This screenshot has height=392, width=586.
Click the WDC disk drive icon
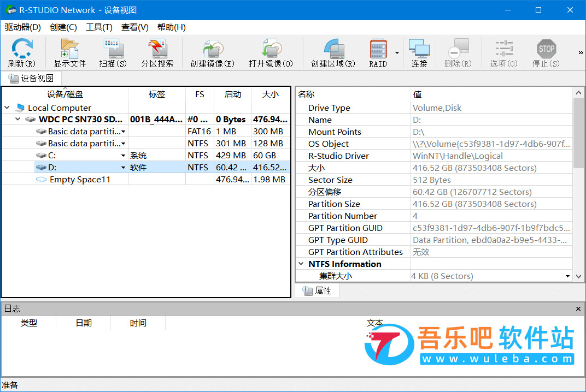click(30, 120)
